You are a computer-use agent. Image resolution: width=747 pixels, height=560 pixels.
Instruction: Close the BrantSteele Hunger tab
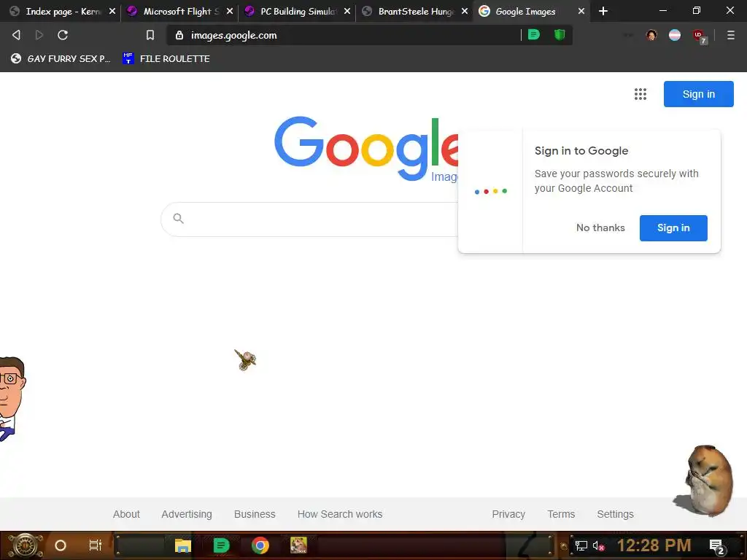(x=465, y=11)
